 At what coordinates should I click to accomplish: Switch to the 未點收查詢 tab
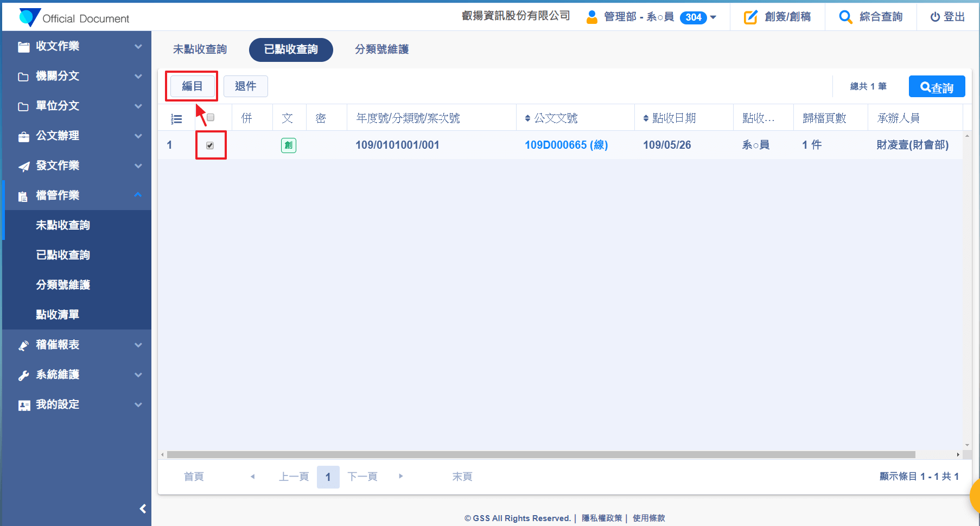[x=200, y=49]
